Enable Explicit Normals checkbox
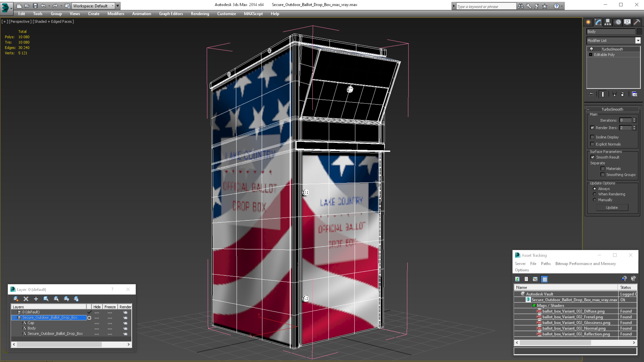 click(592, 144)
